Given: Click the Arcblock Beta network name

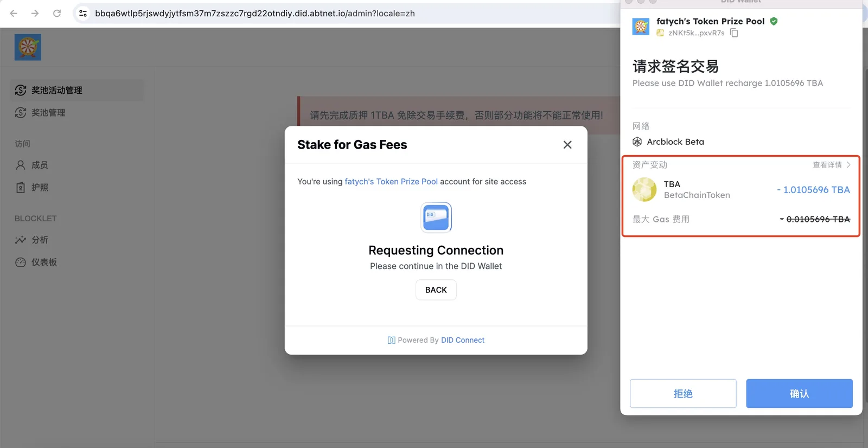Looking at the screenshot, I should click(x=675, y=142).
